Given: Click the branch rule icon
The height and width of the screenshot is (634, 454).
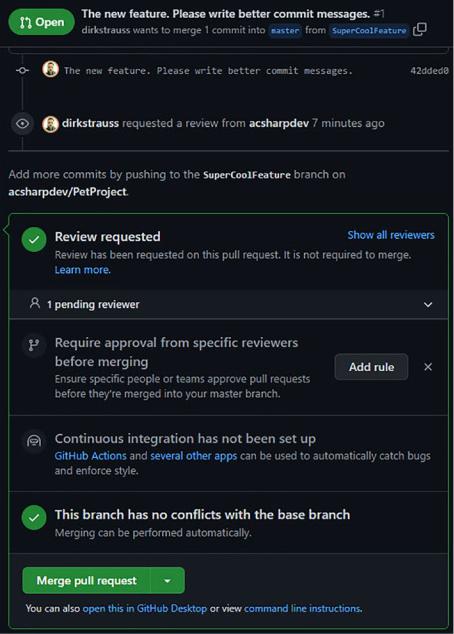Looking at the screenshot, I should (x=34, y=345).
